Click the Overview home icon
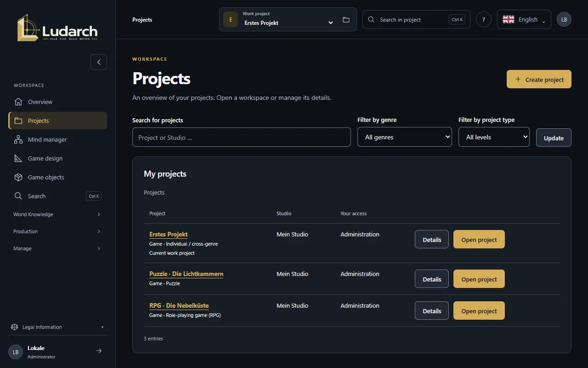 tap(18, 102)
